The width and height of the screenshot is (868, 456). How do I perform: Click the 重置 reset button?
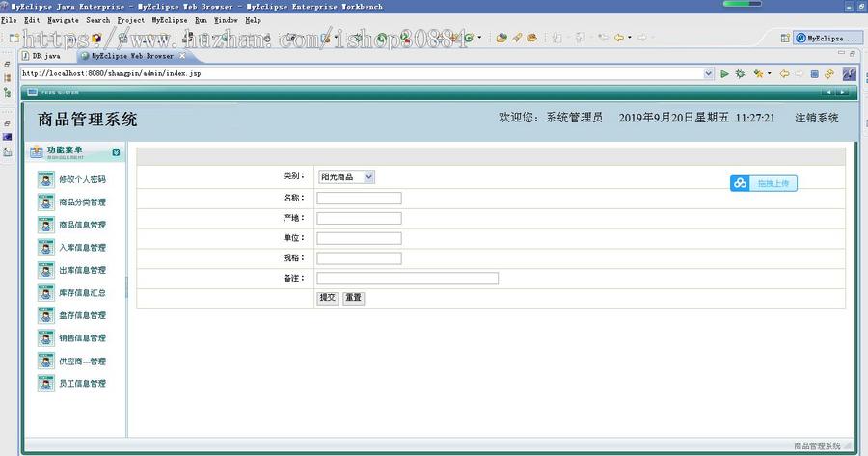353,298
